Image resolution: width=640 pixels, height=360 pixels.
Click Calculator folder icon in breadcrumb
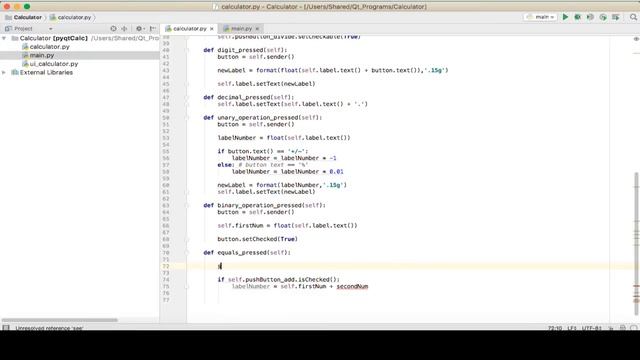(8, 17)
